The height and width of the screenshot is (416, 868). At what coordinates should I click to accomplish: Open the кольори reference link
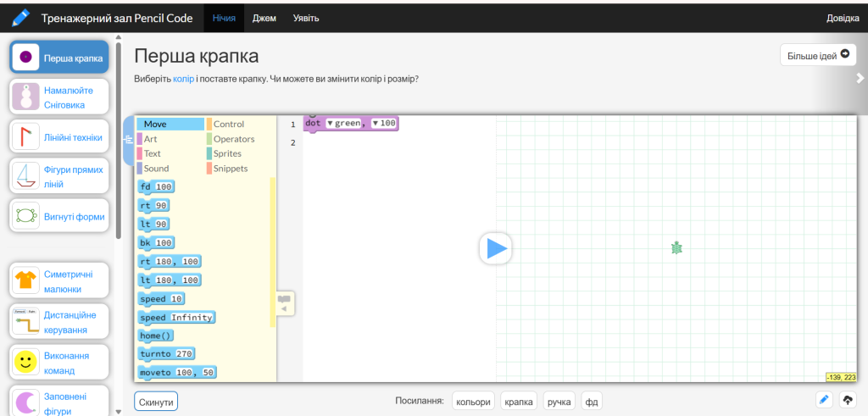[473, 402]
